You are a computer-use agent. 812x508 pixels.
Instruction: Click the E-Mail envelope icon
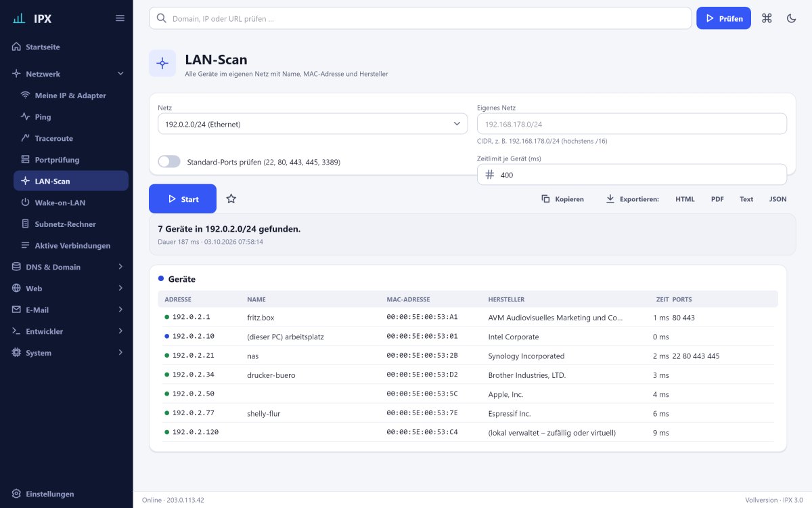click(x=16, y=310)
